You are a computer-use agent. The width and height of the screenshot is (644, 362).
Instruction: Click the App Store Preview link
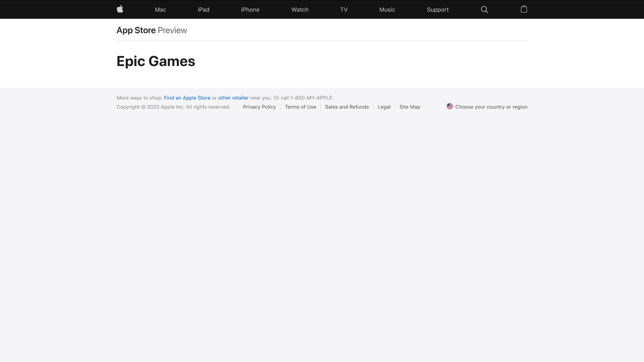[x=136, y=30]
